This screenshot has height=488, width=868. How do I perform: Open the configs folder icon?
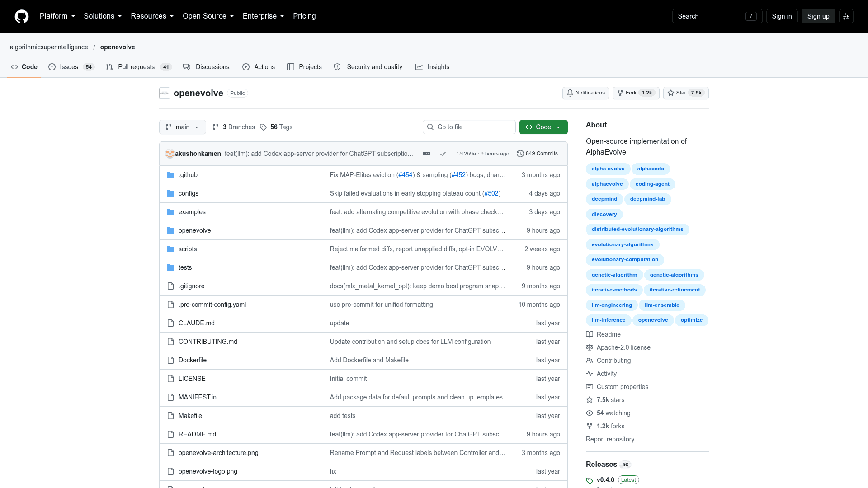pyautogui.click(x=170, y=193)
